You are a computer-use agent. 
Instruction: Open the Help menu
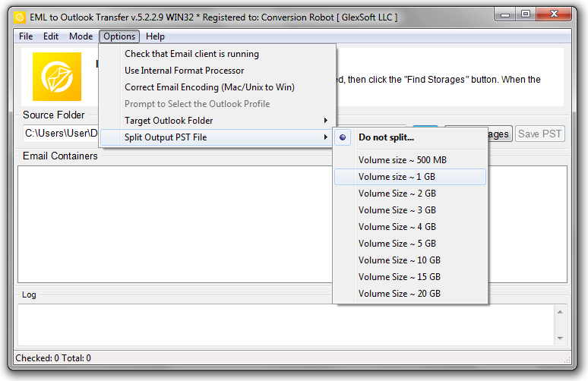pyautogui.click(x=155, y=36)
